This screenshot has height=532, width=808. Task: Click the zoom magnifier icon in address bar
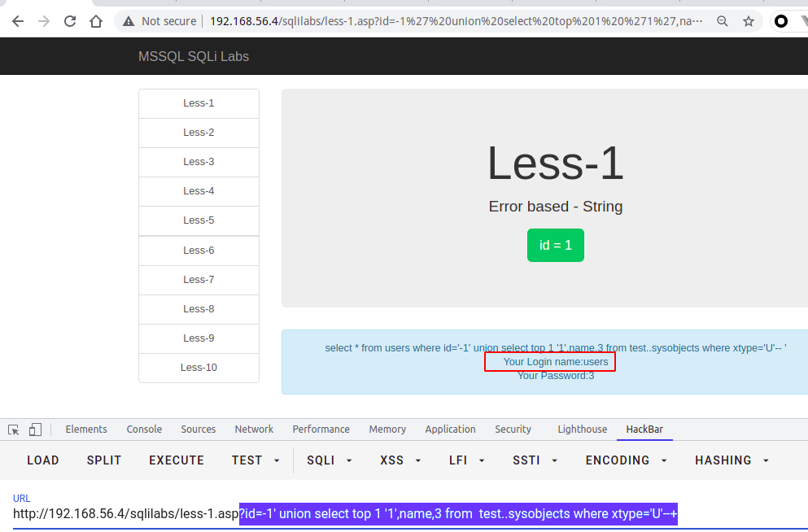point(723,21)
